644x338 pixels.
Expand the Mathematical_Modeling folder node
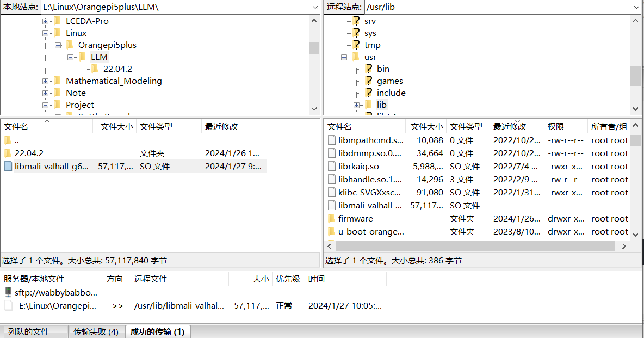(45, 82)
